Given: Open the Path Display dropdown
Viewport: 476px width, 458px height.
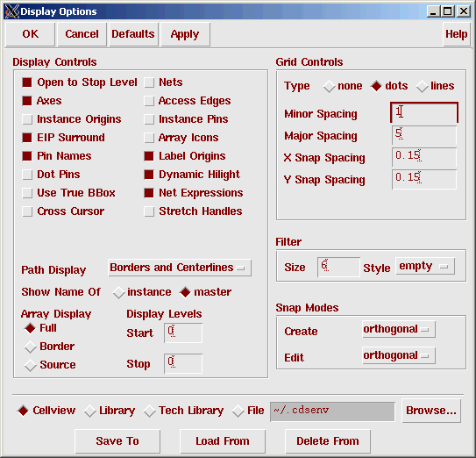Looking at the screenshot, I should tap(180, 268).
